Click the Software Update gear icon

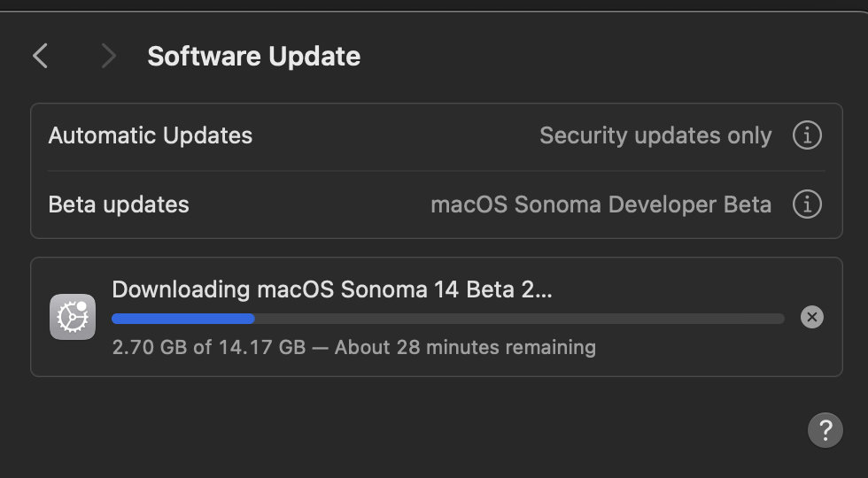coord(73,317)
